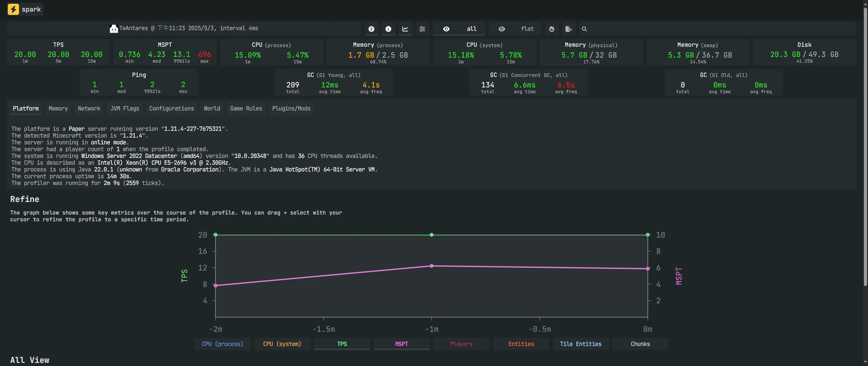Image resolution: width=868 pixels, height=366 pixels.
Task: Enable the CPU (process) graph series
Action: pos(222,344)
